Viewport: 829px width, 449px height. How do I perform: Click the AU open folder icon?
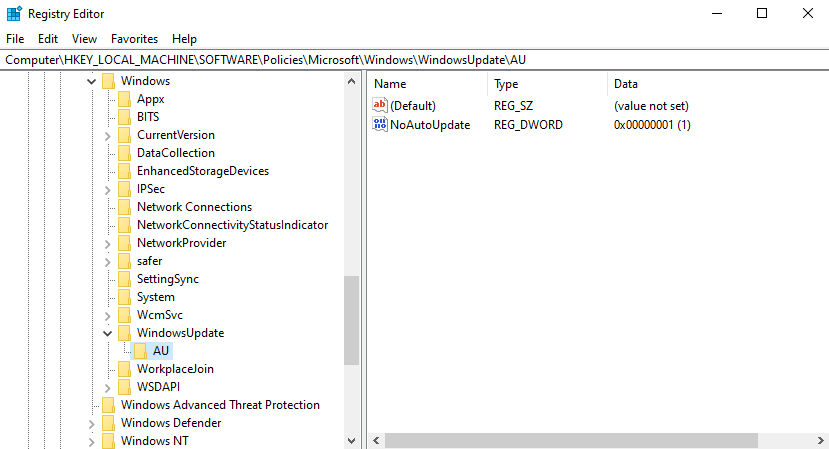point(140,351)
